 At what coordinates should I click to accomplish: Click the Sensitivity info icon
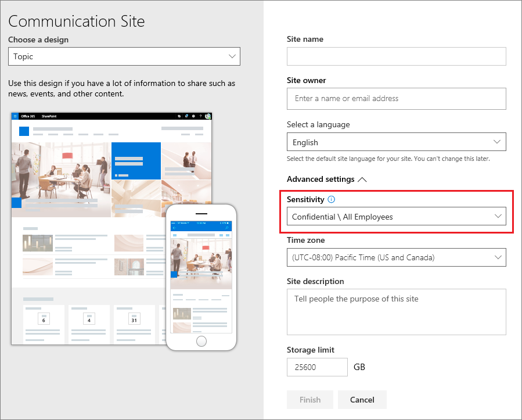[x=330, y=199]
